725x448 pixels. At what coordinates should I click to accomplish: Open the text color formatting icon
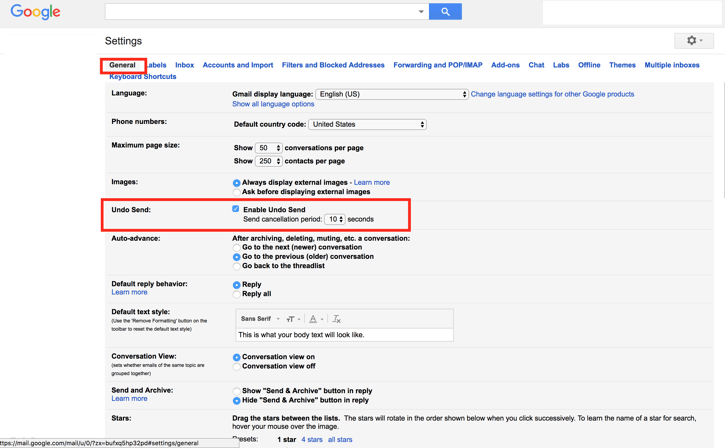pos(315,319)
